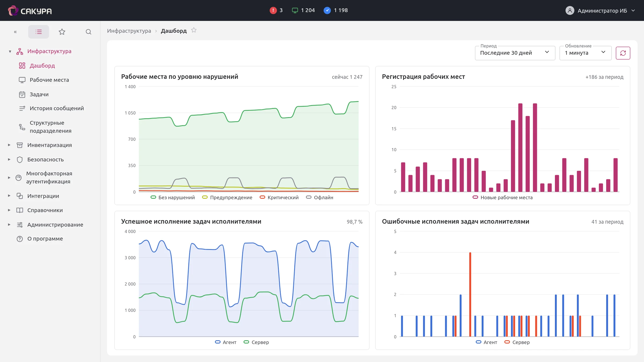Viewport: 644px width, 362px height.
Task: Click the сейчас 1 247 counter
Action: pyautogui.click(x=347, y=77)
